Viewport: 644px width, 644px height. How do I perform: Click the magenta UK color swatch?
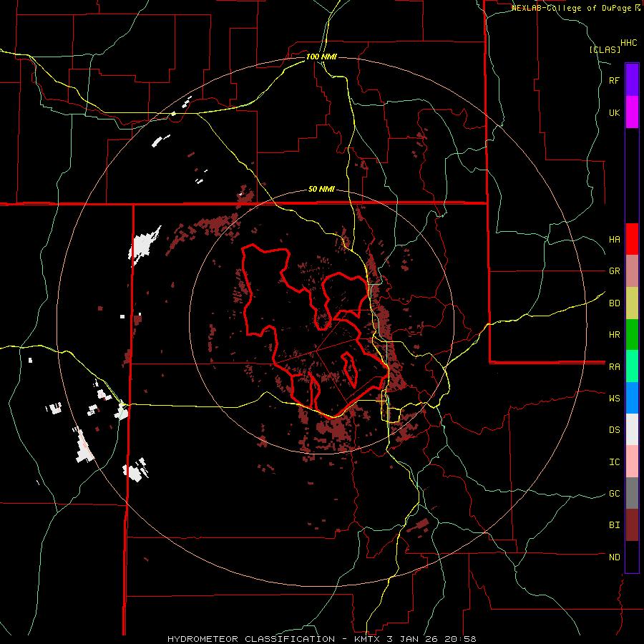pyautogui.click(x=632, y=112)
